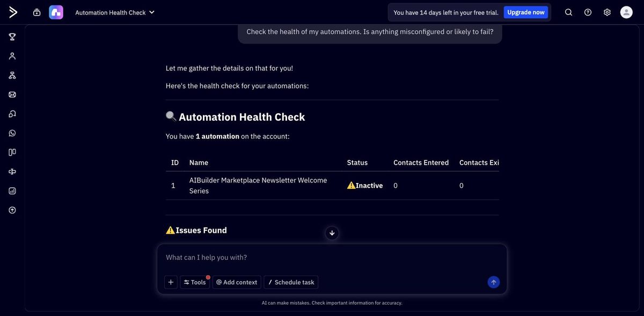Click Upgrade now button
Viewport: 644px width, 316px height.
pyautogui.click(x=526, y=12)
